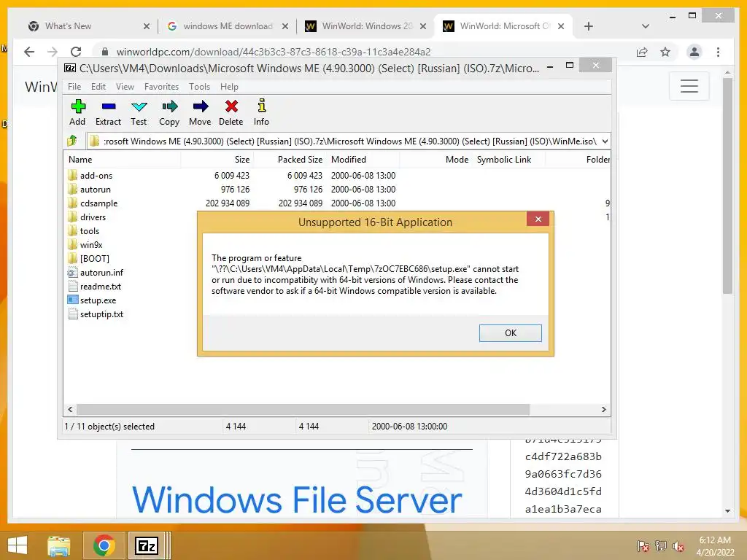Click the network tray icon
Image resolution: width=747 pixels, height=560 pixels.
tap(661, 546)
